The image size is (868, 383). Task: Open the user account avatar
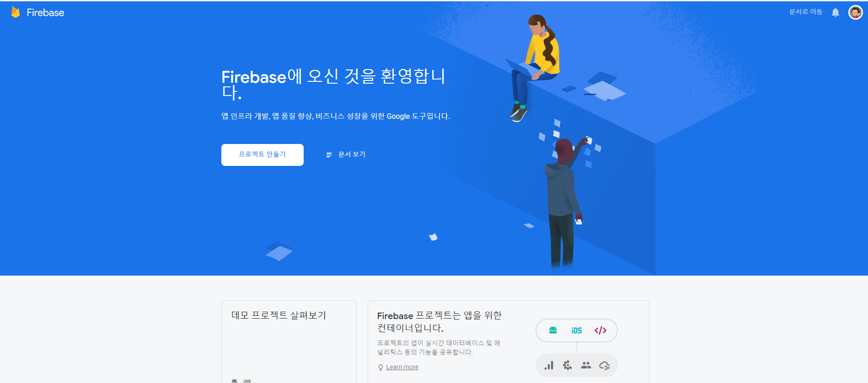click(x=856, y=12)
